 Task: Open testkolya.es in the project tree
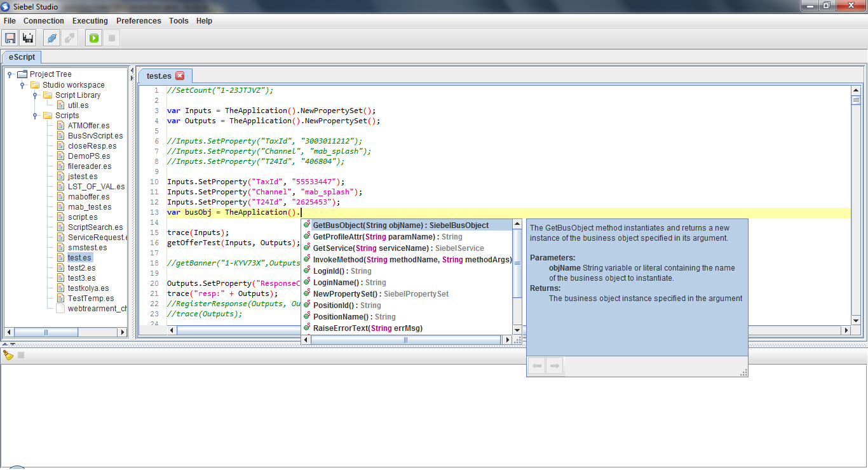coord(88,288)
